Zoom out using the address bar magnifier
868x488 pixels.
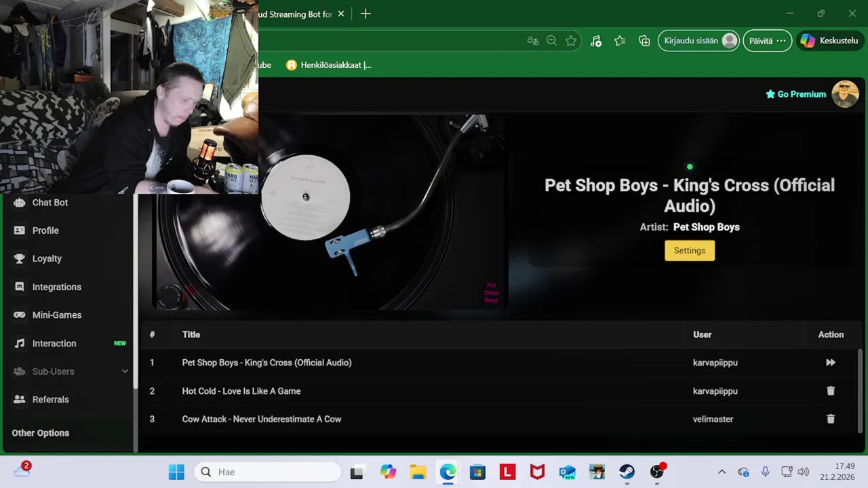pos(552,41)
